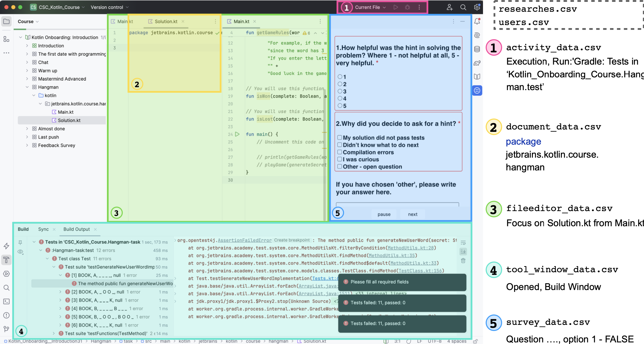The image size is (644, 344).
Task: Switch to the Solution.kt editor tab
Action: [166, 22]
